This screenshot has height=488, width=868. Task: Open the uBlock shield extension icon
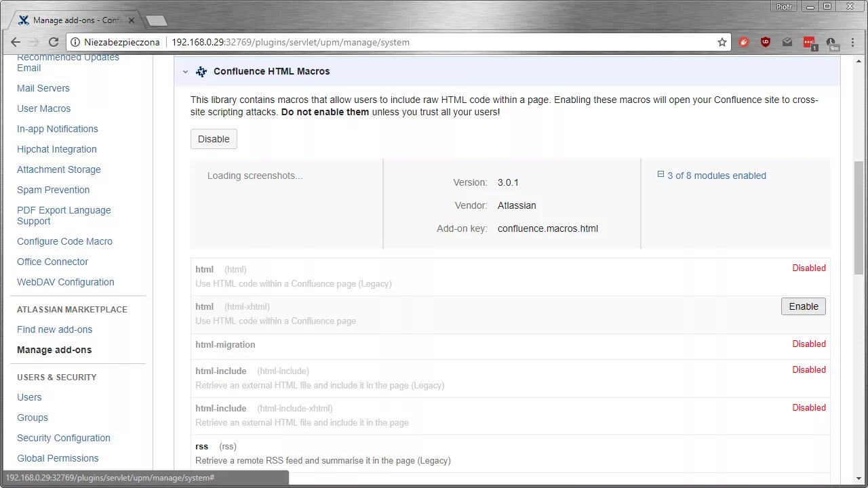(x=766, y=42)
